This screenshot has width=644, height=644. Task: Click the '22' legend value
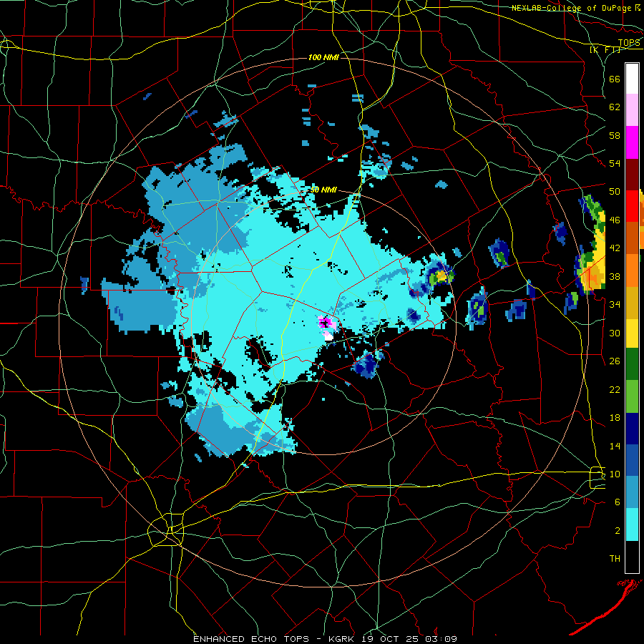[x=615, y=389]
